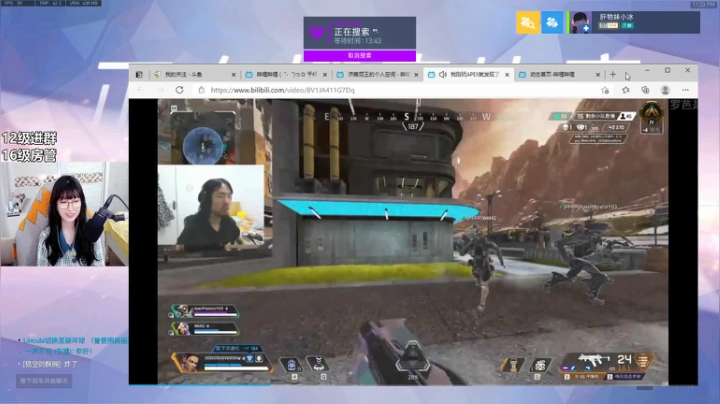This screenshot has height=404, width=720.
Task: Close the second 哔哩哔哩 tab
Action: [x=325, y=74]
